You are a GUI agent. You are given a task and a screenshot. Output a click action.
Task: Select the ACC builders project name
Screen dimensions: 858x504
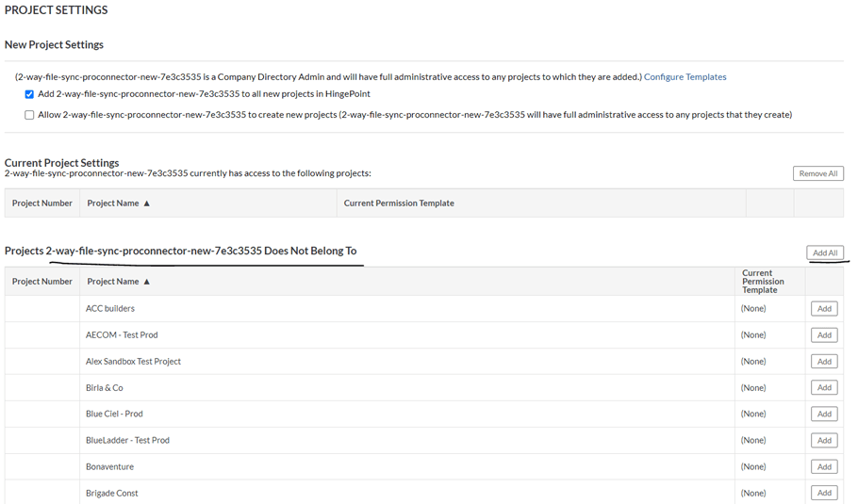click(x=110, y=309)
